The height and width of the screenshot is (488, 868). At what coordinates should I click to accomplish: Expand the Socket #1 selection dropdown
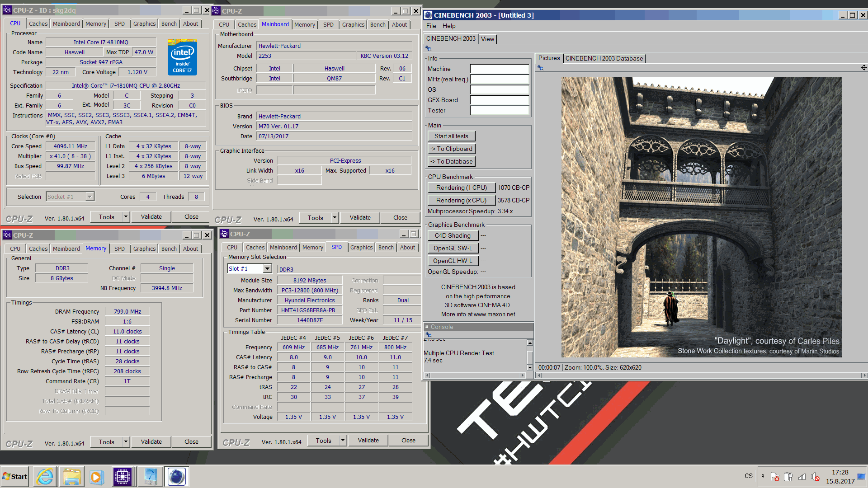[x=90, y=197]
